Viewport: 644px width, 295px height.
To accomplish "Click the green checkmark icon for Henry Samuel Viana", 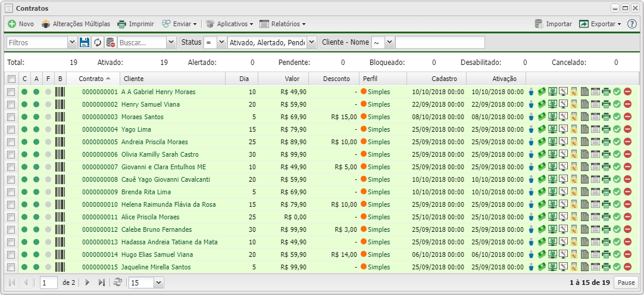I will pos(617,104).
